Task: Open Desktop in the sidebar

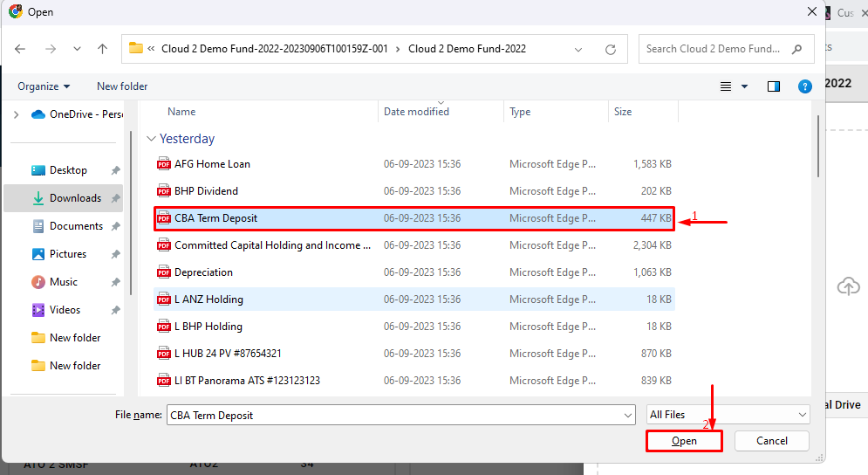Action: tap(68, 170)
